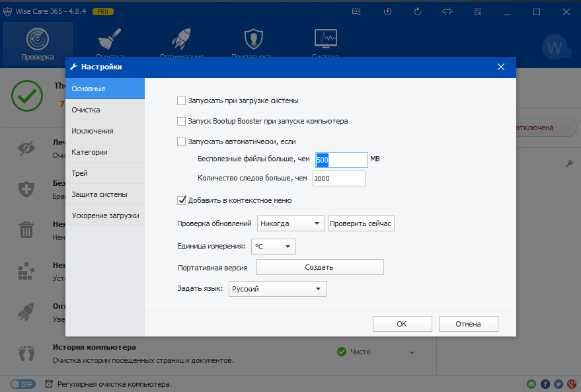The width and height of the screenshot is (581, 392).
Task: Uncheck Добавить в контекстное меню
Action: [182, 200]
